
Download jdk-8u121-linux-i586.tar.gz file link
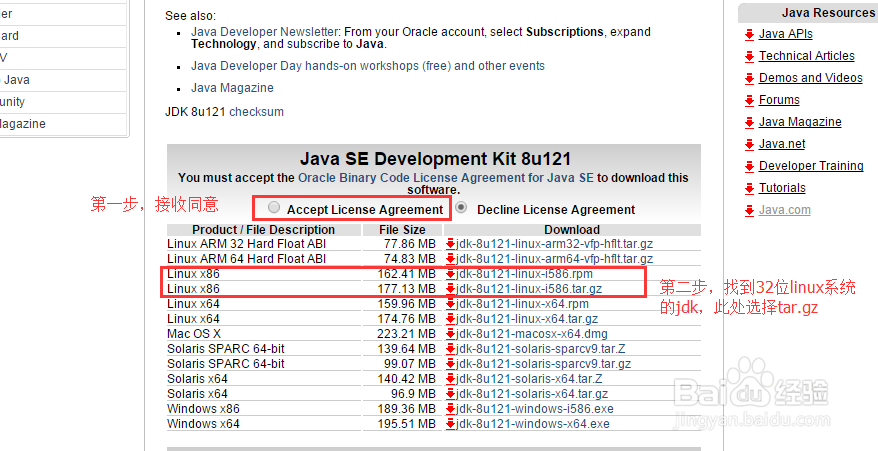pyautogui.click(x=529, y=289)
